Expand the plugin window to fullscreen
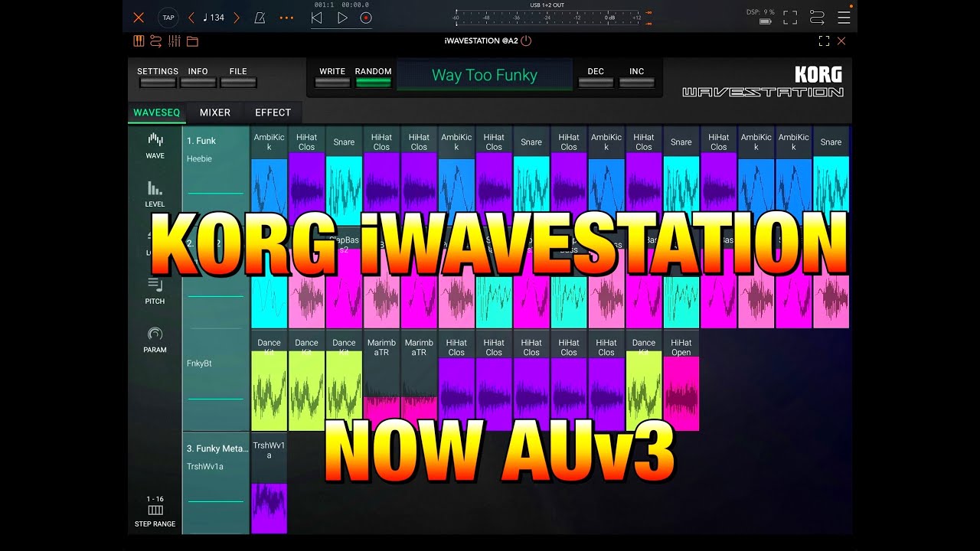Image resolution: width=980 pixels, height=551 pixels. coord(824,41)
